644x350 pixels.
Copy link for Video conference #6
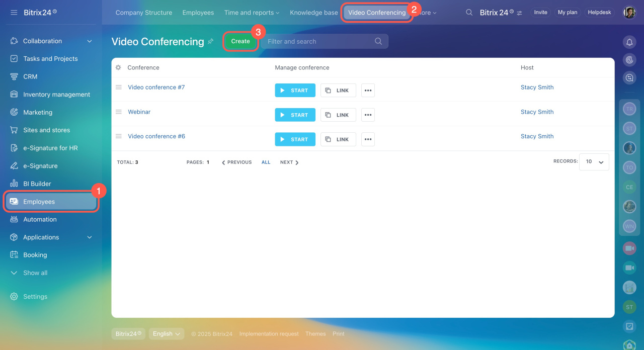(x=338, y=139)
